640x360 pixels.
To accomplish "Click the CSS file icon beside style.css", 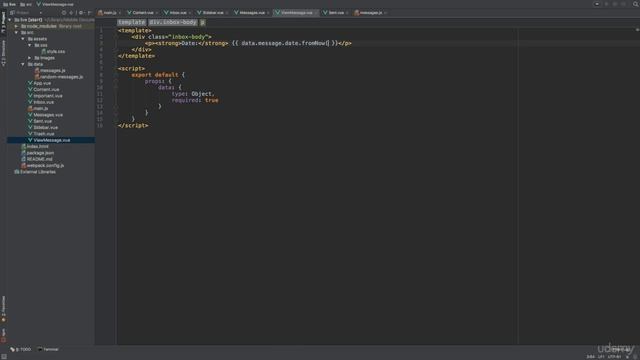I will pyautogui.click(x=43, y=51).
